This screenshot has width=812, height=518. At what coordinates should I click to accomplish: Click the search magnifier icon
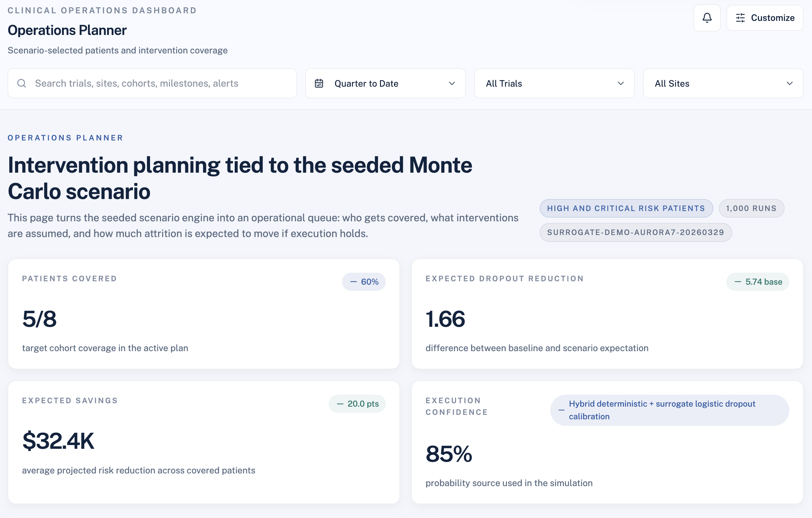[22, 83]
